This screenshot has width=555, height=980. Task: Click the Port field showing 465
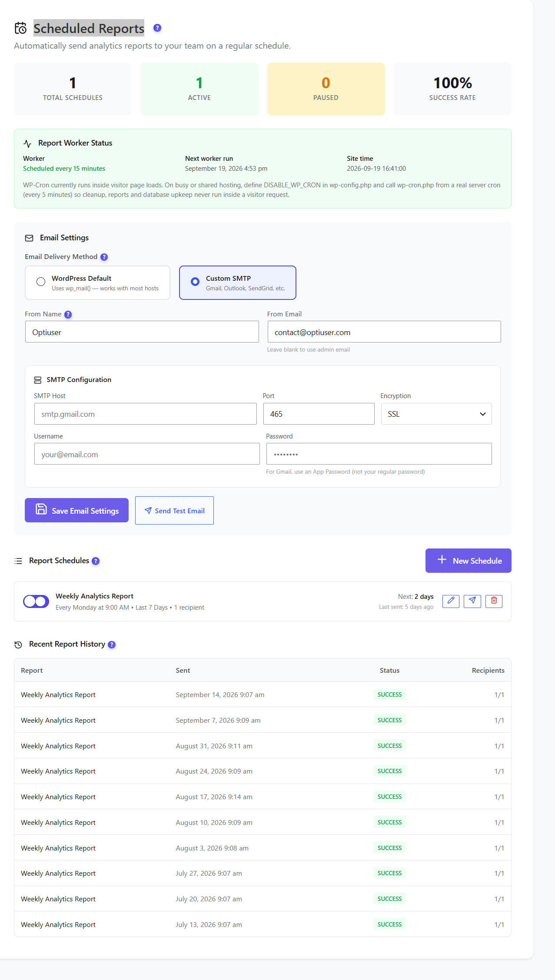[319, 414]
